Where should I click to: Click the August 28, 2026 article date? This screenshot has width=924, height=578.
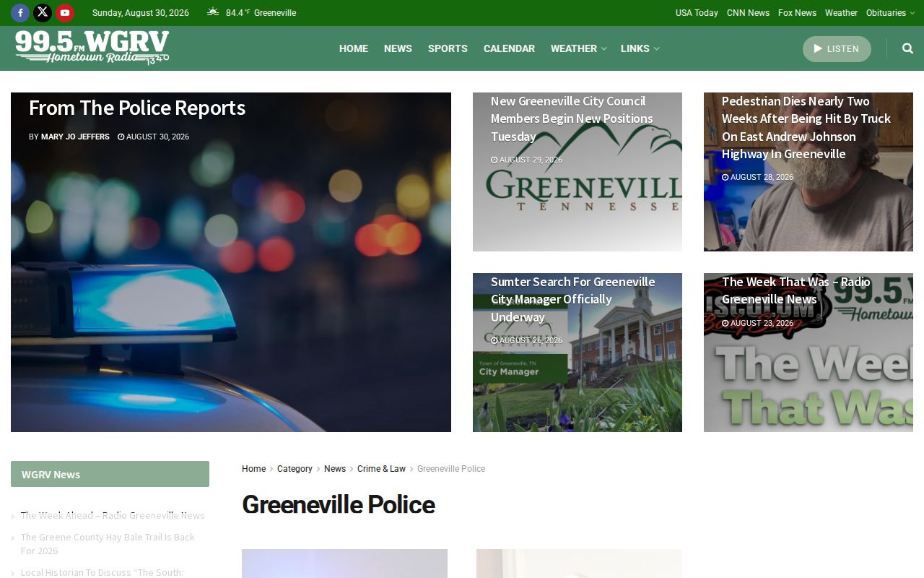757,177
